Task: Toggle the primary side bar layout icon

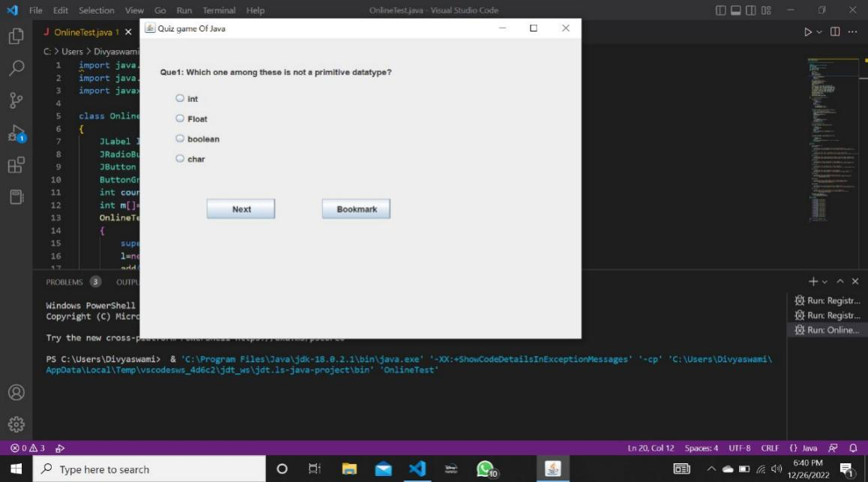Action: (x=720, y=10)
